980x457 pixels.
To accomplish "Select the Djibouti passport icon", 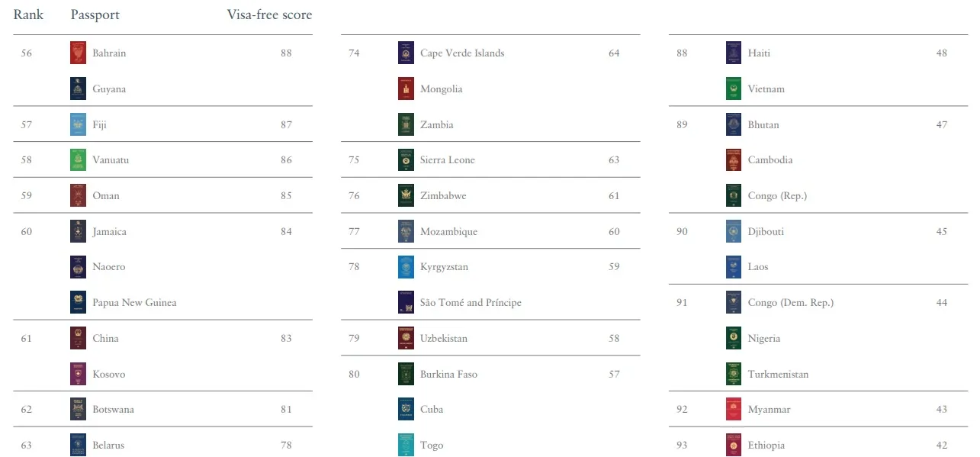I will pos(734,231).
